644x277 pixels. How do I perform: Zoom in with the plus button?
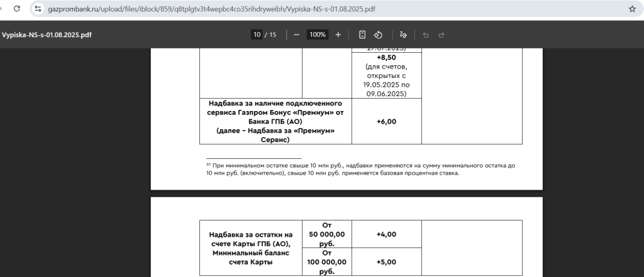(338, 35)
